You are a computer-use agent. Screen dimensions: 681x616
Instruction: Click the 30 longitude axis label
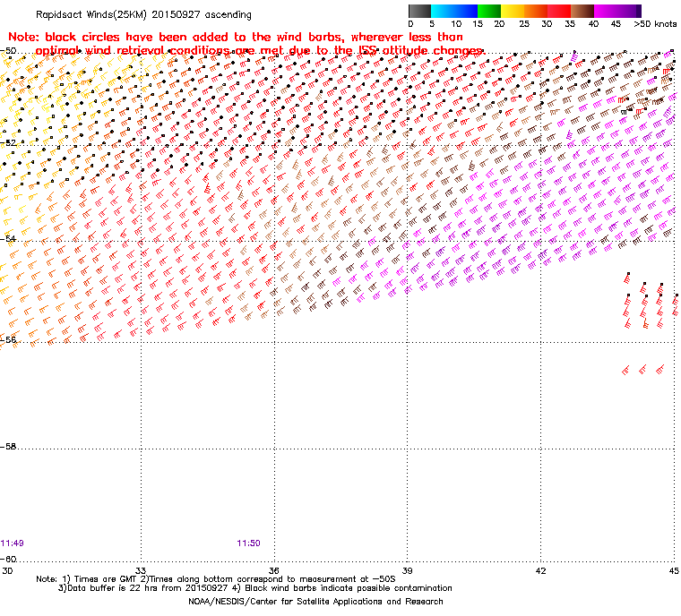click(x=7, y=570)
